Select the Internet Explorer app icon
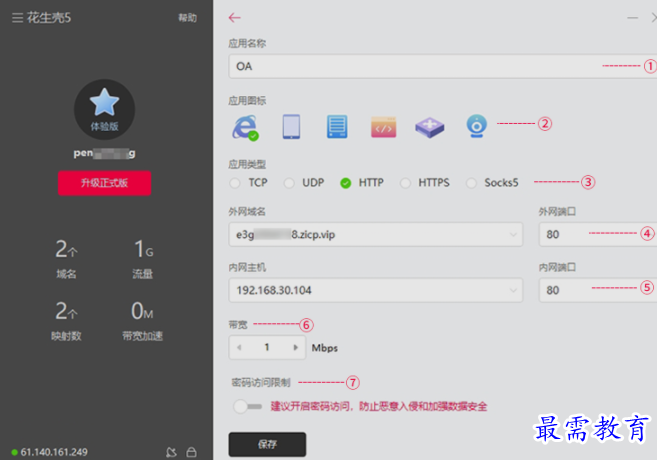Image resolution: width=657 pixels, height=460 pixels. (x=245, y=127)
